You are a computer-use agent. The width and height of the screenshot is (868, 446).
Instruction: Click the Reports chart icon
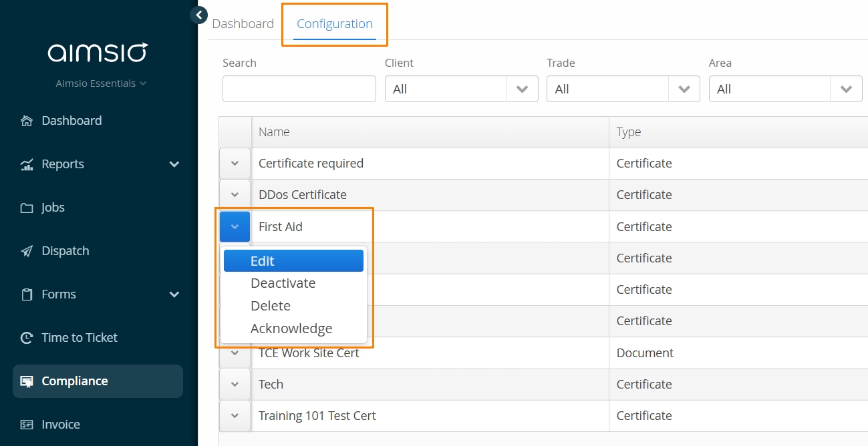[x=27, y=164]
